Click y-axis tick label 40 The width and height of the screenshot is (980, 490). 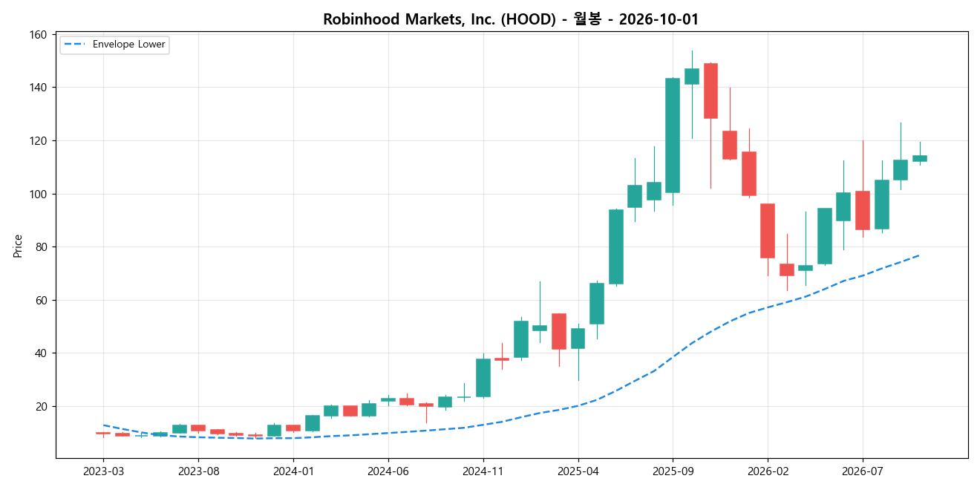click(x=42, y=353)
